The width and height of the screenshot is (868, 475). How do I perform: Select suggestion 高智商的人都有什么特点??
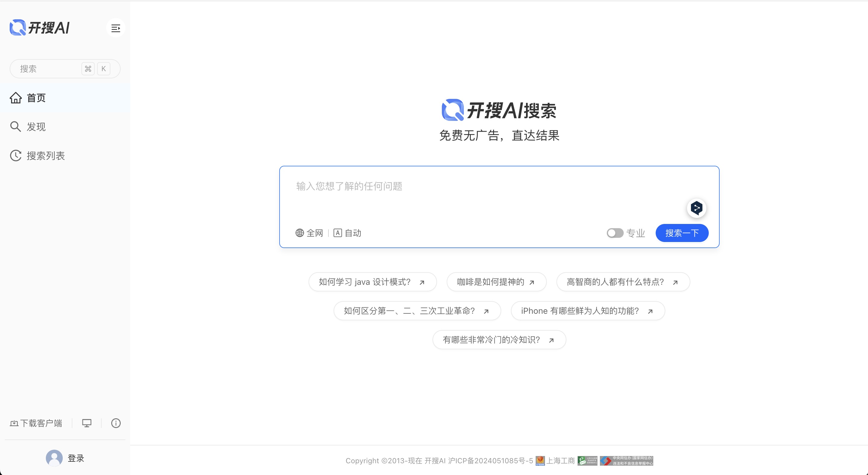point(623,282)
